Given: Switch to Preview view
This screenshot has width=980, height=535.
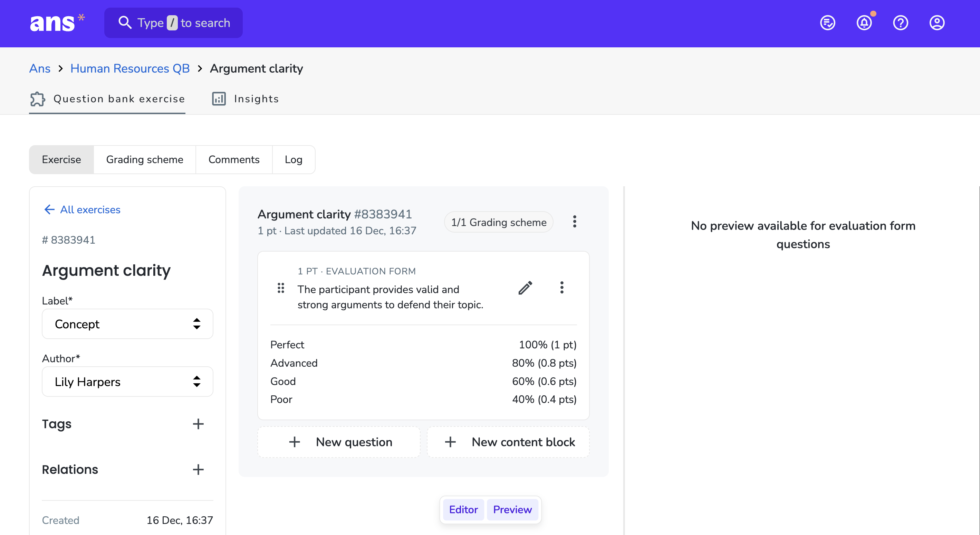Looking at the screenshot, I should point(512,509).
